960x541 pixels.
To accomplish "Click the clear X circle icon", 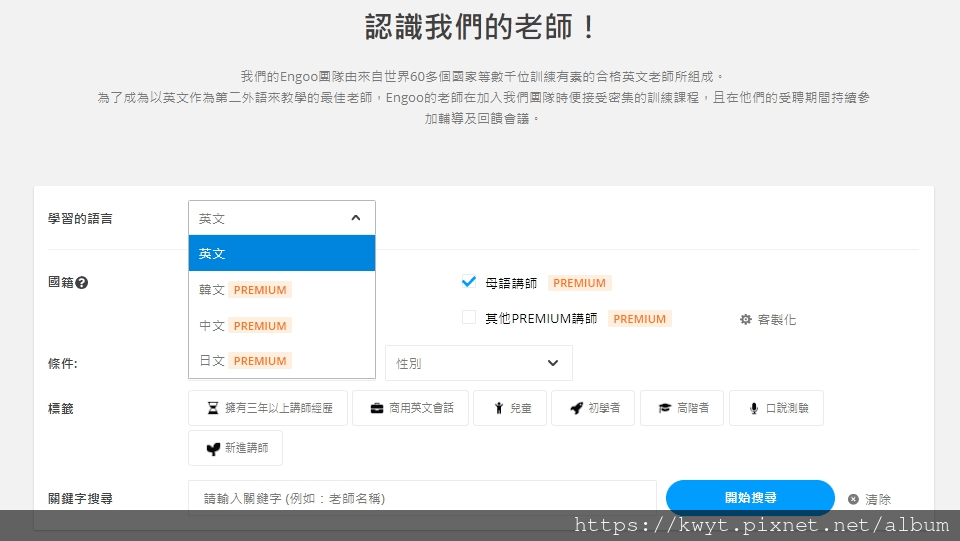I will (x=853, y=499).
